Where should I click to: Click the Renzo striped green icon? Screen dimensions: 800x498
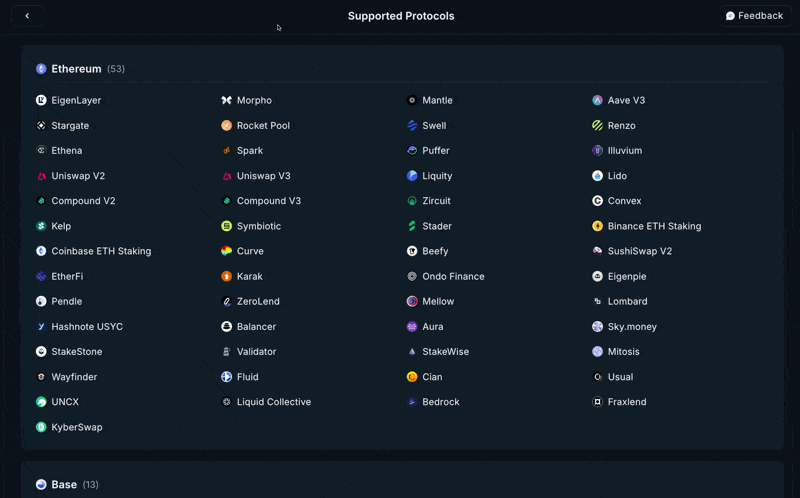coord(597,125)
